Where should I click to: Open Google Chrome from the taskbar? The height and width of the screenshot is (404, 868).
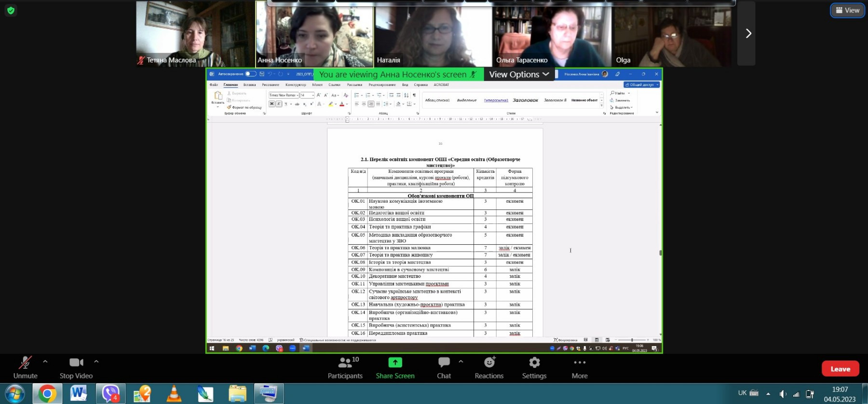(x=47, y=394)
